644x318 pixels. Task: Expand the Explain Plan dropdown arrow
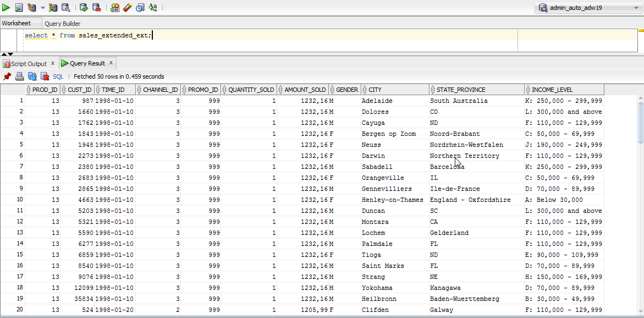coord(42,8)
